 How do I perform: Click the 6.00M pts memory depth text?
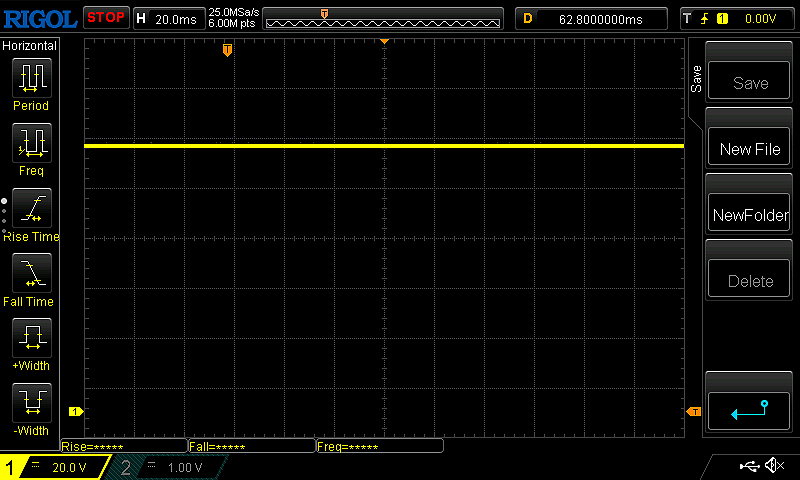(232, 23)
